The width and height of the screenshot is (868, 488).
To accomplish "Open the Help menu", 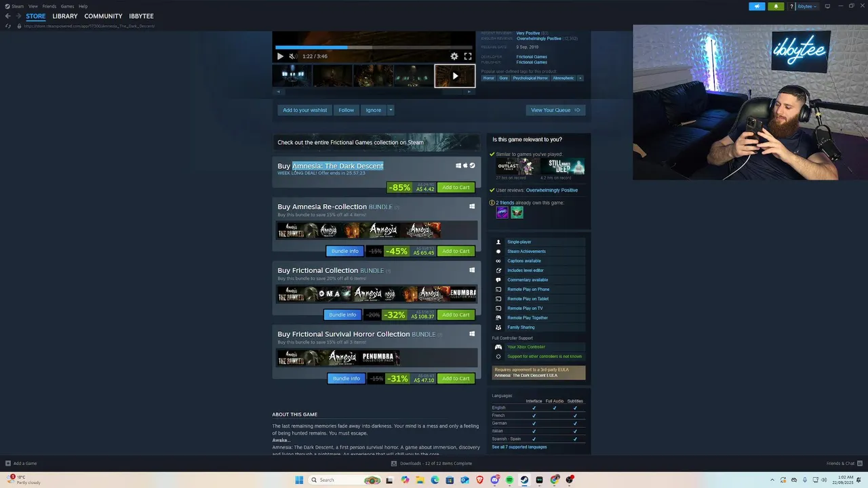I will 83,6.
